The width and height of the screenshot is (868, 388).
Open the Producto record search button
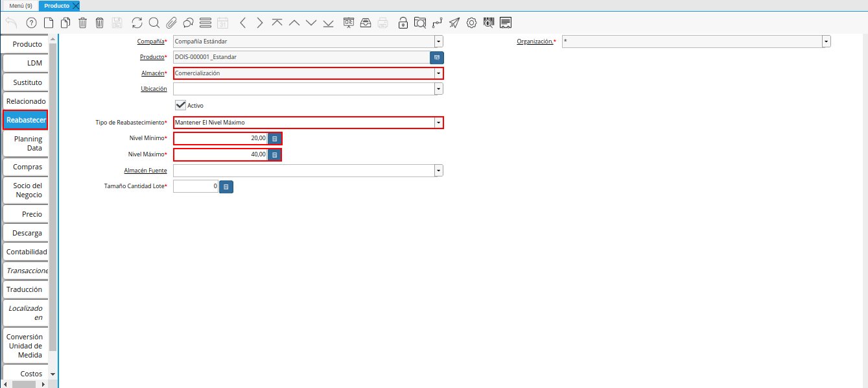point(437,57)
